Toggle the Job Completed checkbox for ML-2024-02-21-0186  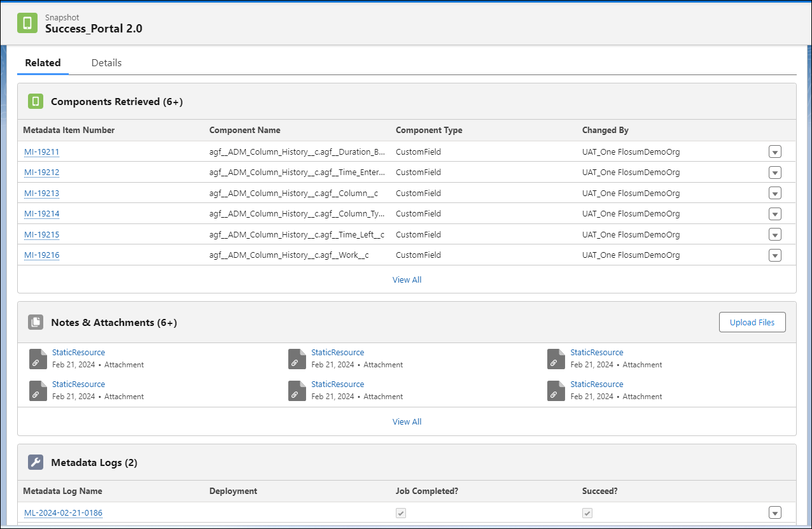[x=401, y=513]
